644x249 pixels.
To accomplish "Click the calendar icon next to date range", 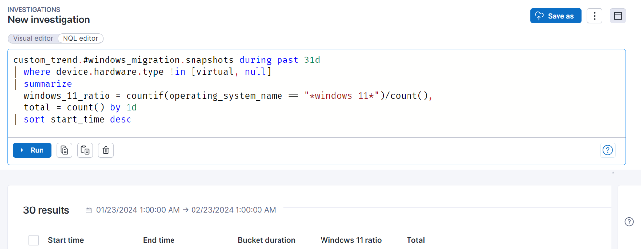I will click(88, 210).
